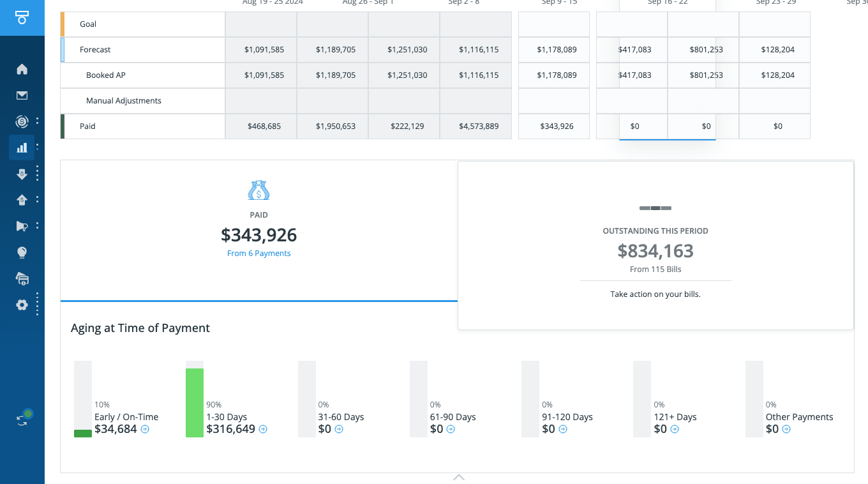Click the green 1-30 Days aging bar
Viewport: 868px width, 484px height.
click(195, 402)
